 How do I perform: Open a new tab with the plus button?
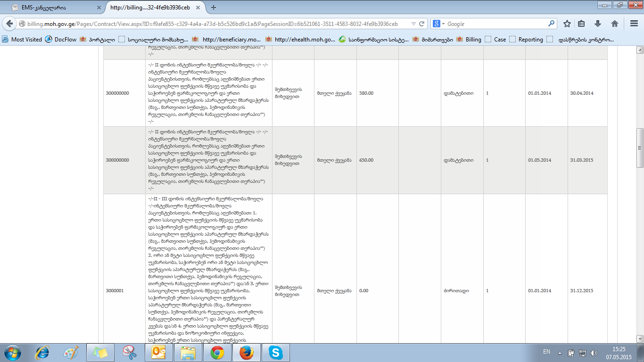tap(214, 8)
